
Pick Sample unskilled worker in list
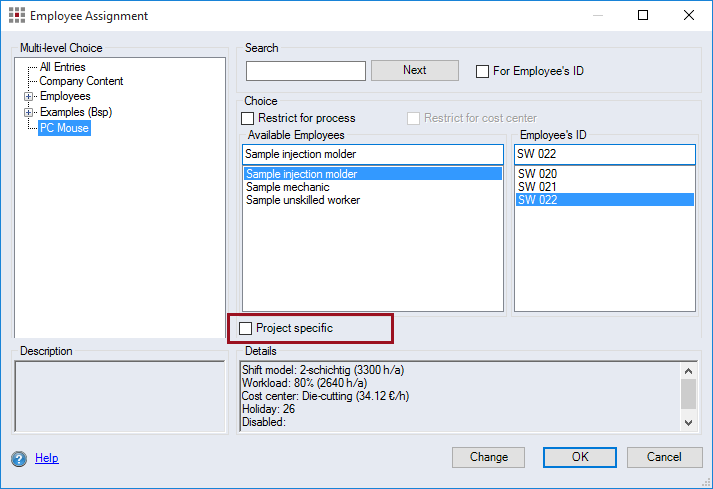pyautogui.click(x=303, y=200)
